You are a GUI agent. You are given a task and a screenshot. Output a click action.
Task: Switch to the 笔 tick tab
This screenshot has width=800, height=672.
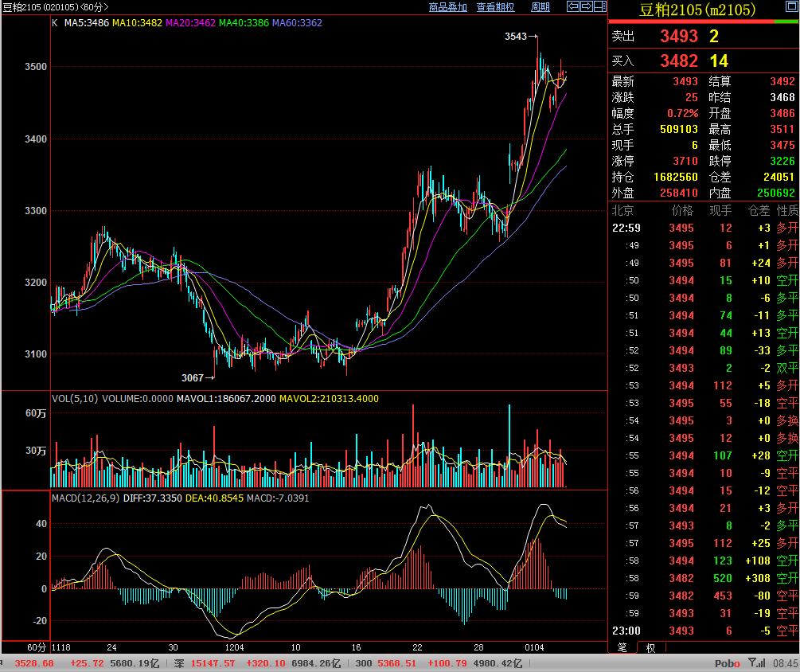click(x=622, y=648)
